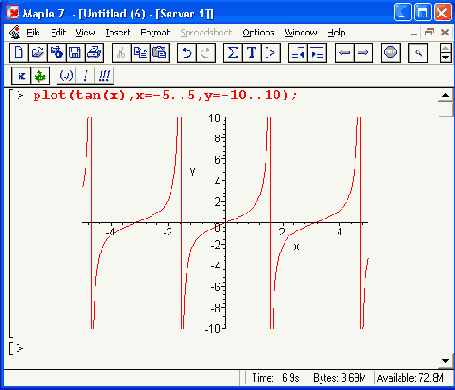Save the worksheet with floppy disk icon
The image size is (455, 390).
coord(75,53)
